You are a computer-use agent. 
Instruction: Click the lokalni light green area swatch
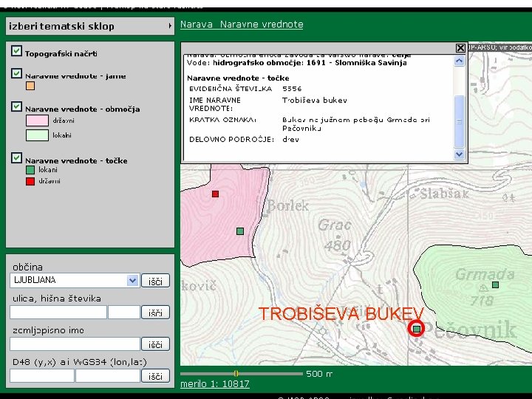(x=38, y=135)
